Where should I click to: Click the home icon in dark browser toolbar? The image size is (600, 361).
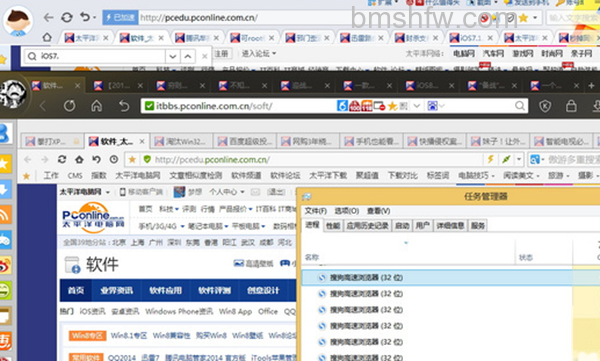click(96, 106)
